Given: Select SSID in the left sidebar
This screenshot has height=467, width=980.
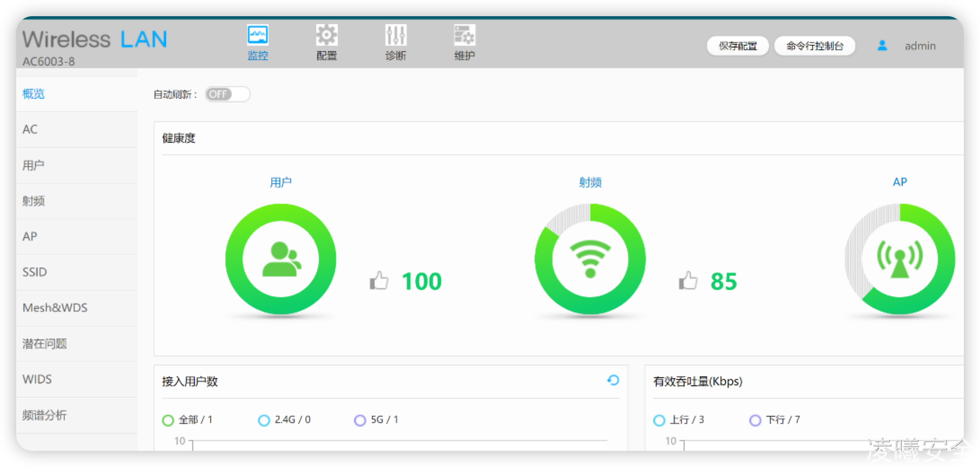Looking at the screenshot, I should [35, 272].
